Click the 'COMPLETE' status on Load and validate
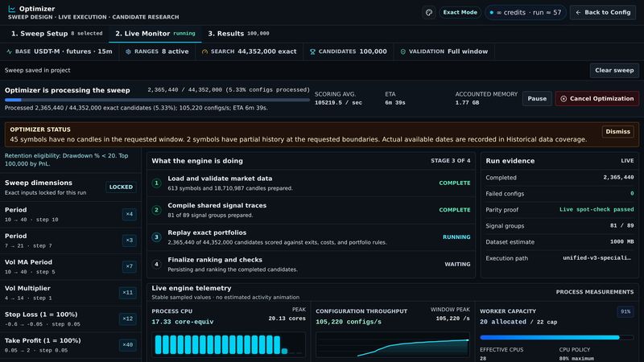644x362 pixels. (455, 183)
